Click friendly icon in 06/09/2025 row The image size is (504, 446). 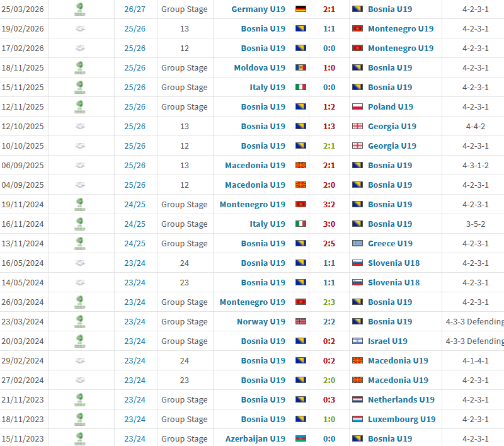coord(80,166)
